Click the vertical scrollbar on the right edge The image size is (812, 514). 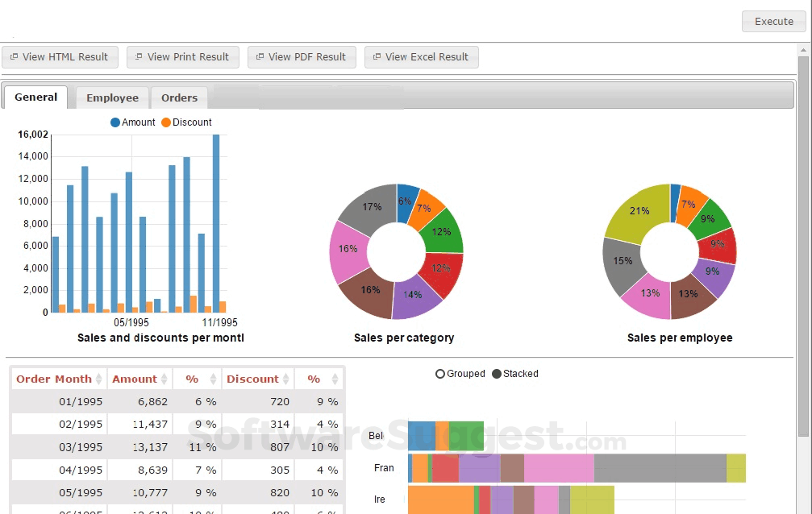coord(805,242)
